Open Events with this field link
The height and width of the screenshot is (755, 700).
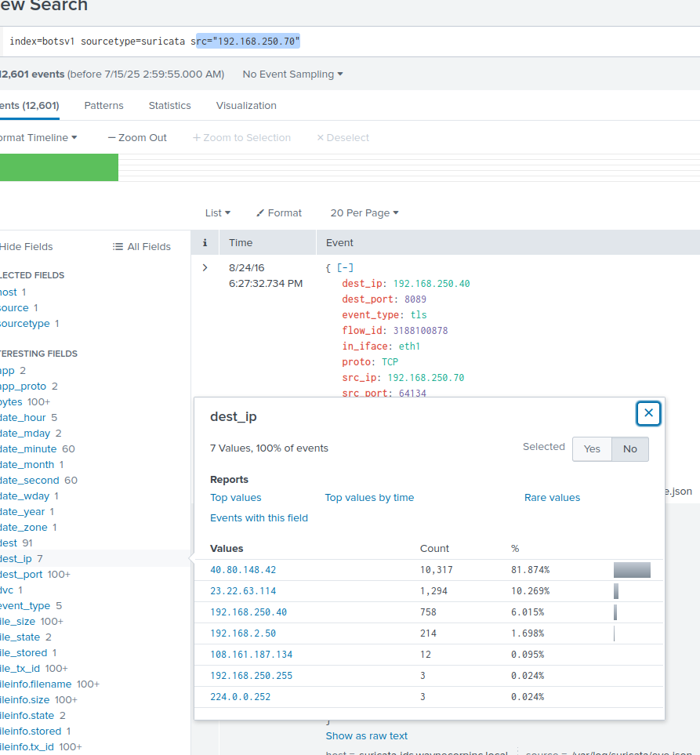259,517
